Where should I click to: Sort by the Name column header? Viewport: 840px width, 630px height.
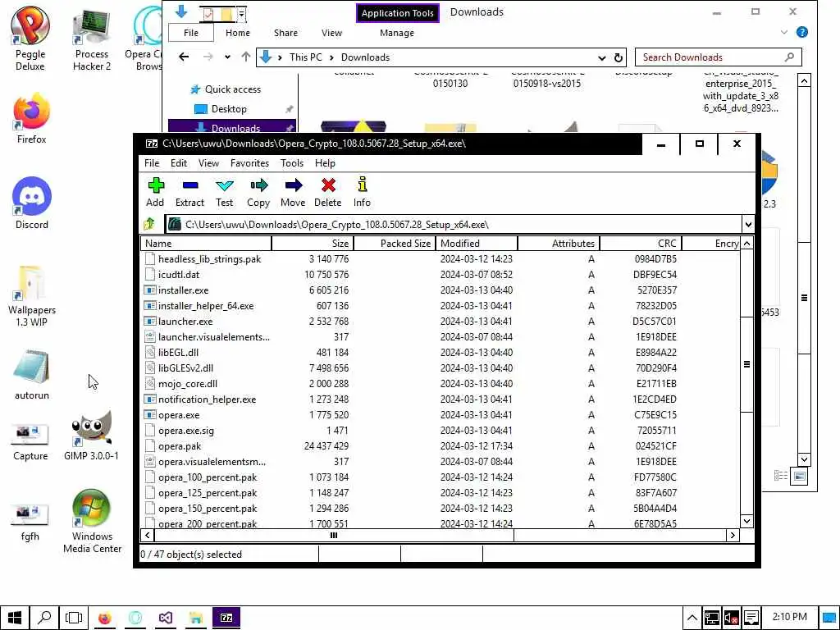coord(206,243)
